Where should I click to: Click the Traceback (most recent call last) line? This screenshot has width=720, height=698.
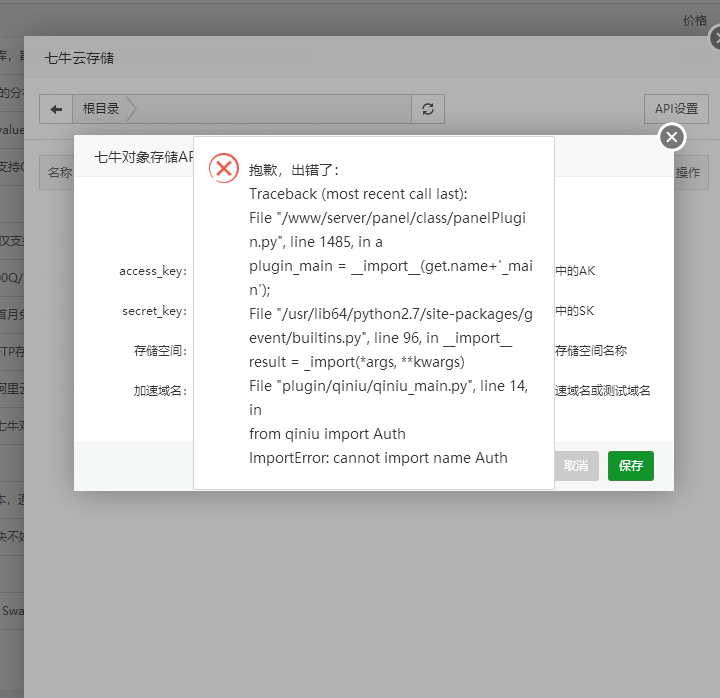pyautogui.click(x=358, y=194)
